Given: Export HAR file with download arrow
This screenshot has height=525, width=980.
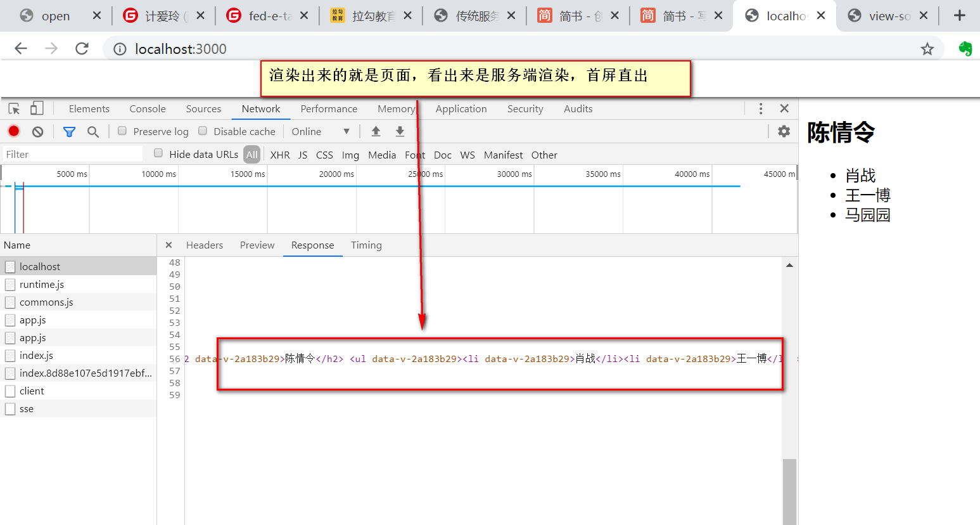Looking at the screenshot, I should pyautogui.click(x=400, y=131).
